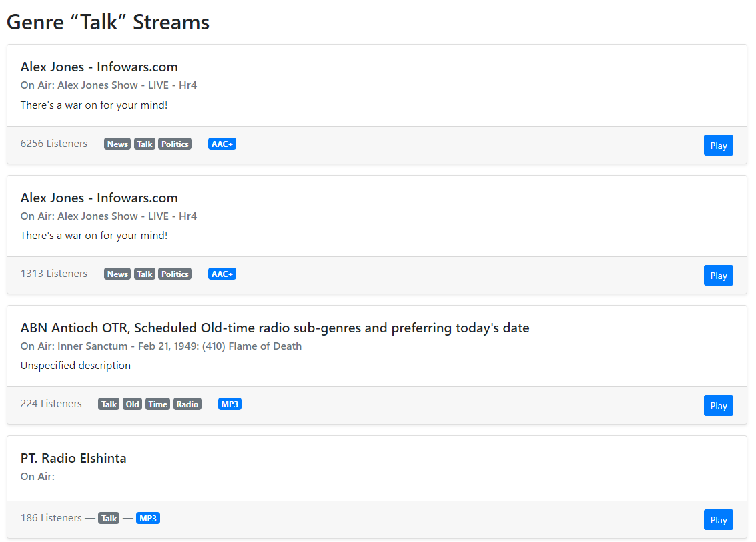The width and height of the screenshot is (756, 542).
Task: Click MP3 badge on ABN Antioch stream
Action: 230,404
